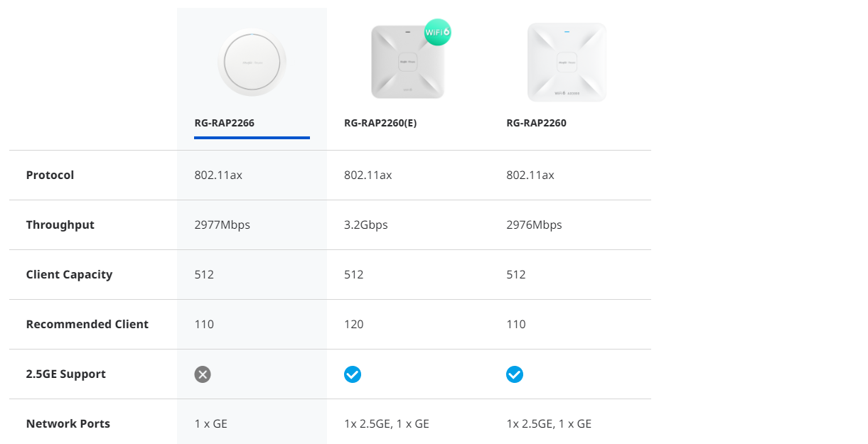Select the RG-RAP2260 product name
The height and width of the screenshot is (444, 868).
(x=536, y=123)
